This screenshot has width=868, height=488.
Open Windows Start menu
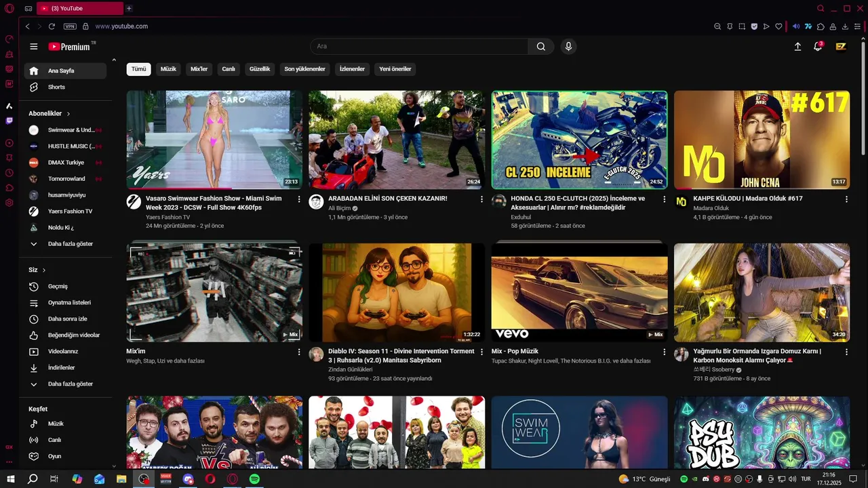(11, 479)
